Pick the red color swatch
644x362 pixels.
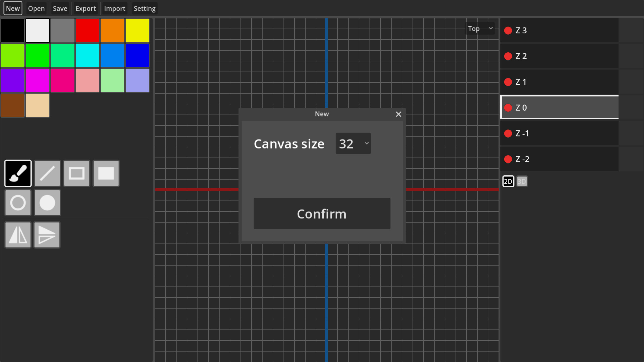[87, 30]
